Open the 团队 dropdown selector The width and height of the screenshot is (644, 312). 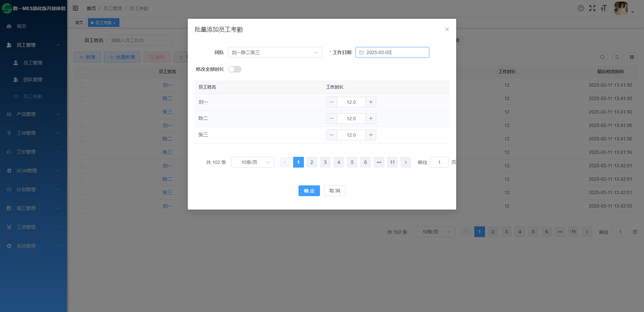pos(275,52)
